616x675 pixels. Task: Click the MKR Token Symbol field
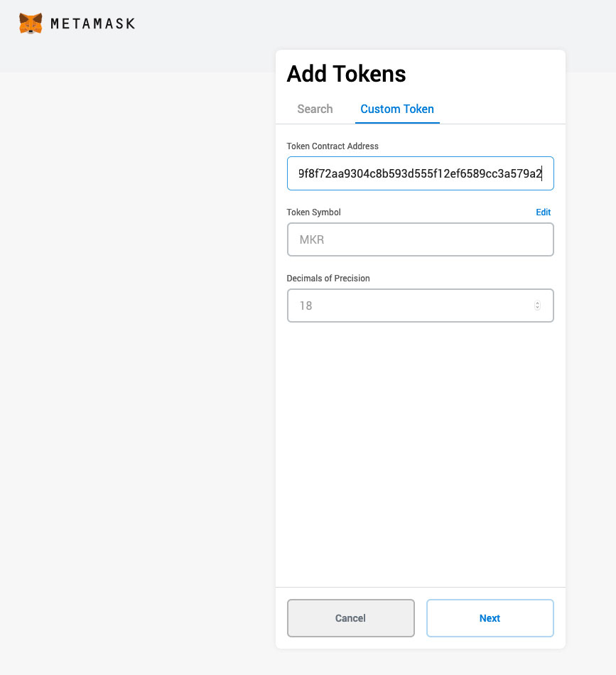pyautogui.click(x=420, y=239)
